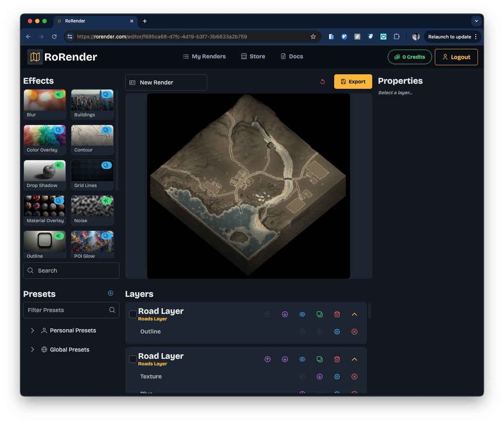This screenshot has width=504, height=423.
Task: Remove the Outline effect from its layer
Action: 354,332
